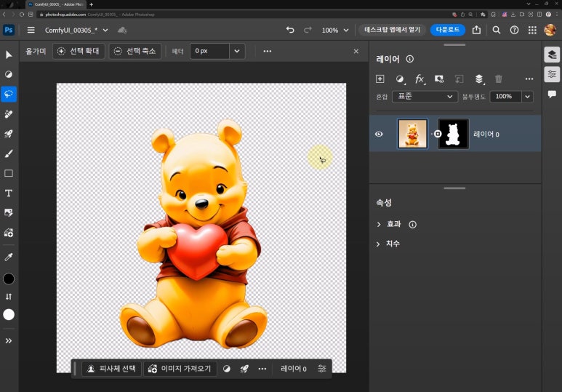This screenshot has height=392, width=562.
Task: Swap foreground and background colors
Action: point(9,297)
